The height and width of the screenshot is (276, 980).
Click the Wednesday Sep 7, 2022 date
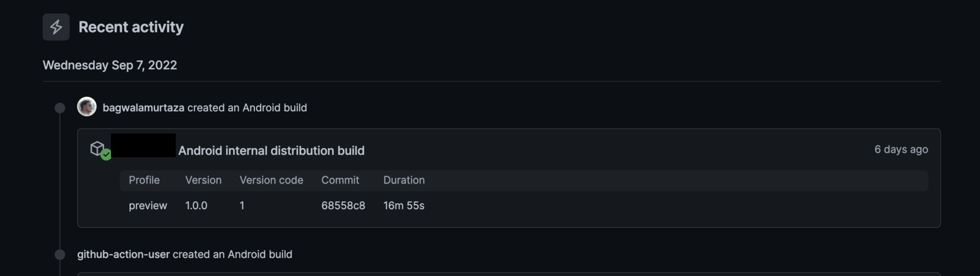coord(110,65)
